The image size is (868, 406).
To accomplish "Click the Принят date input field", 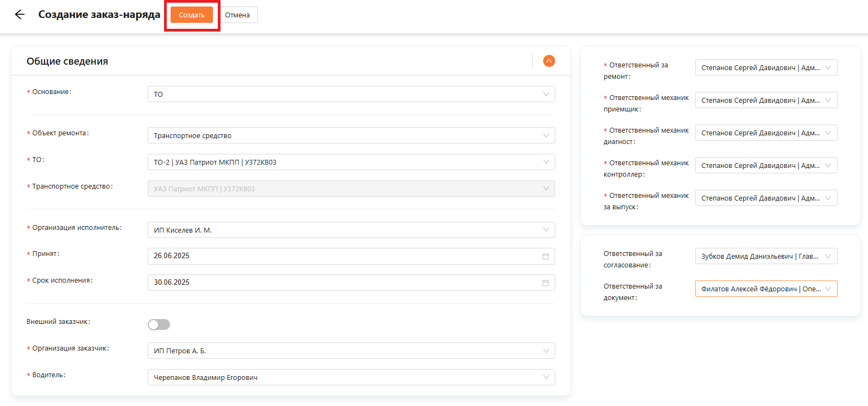I will click(342, 256).
